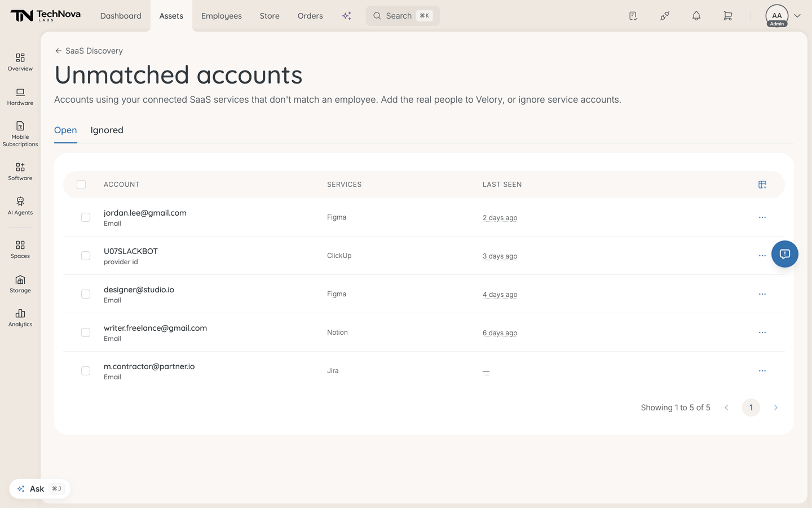
Task: Go back to SaaS Discovery
Action: click(x=89, y=51)
